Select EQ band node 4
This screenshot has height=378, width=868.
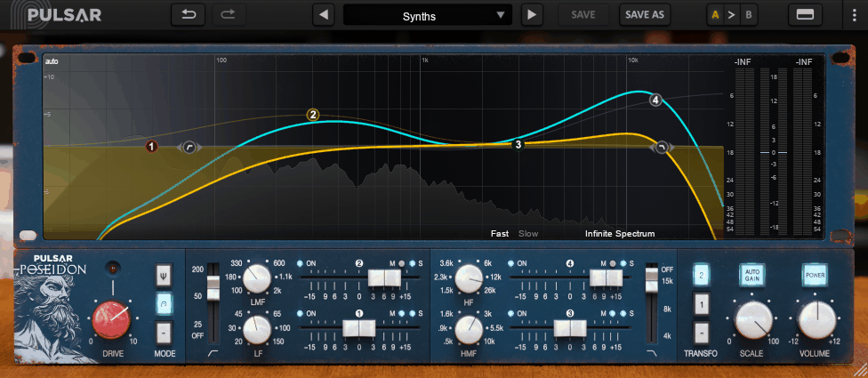[x=655, y=101]
